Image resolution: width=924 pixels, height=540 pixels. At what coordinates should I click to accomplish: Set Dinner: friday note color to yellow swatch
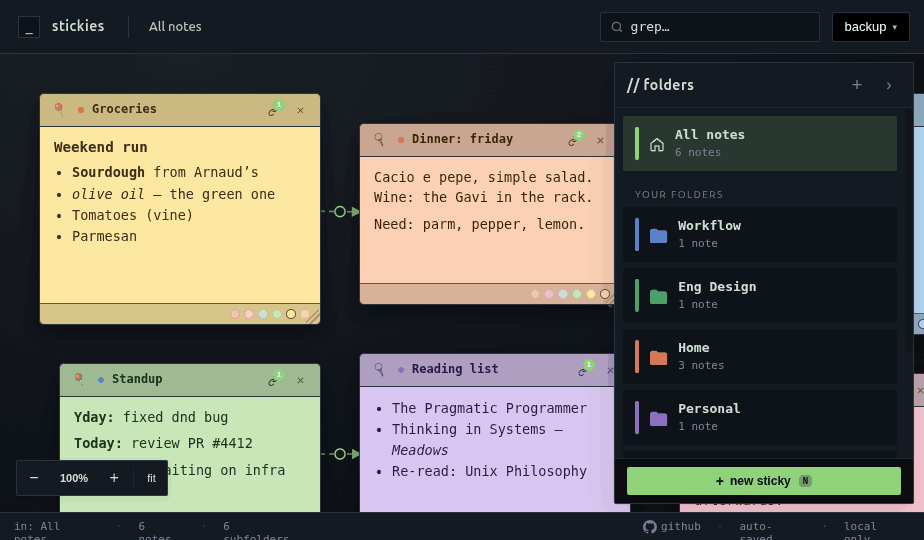point(591,294)
